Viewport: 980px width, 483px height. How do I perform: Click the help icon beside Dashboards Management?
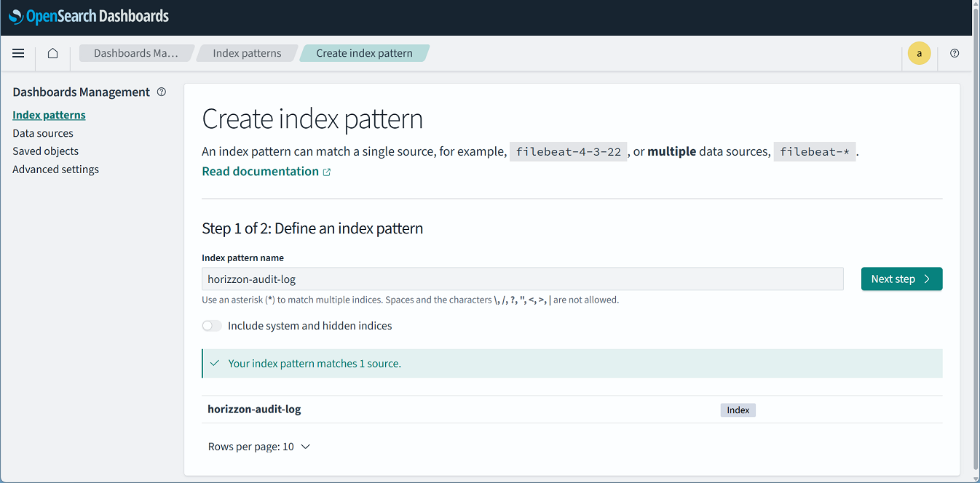162,92
